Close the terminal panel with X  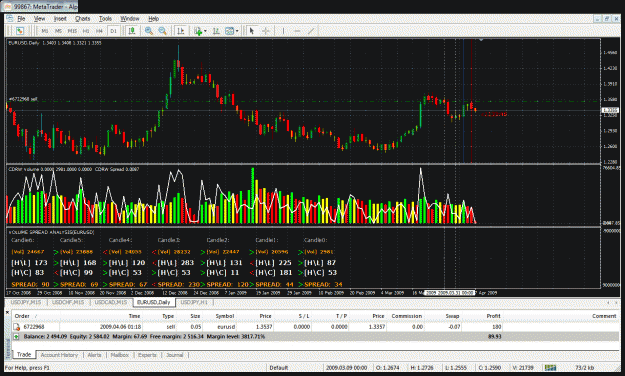[7, 313]
